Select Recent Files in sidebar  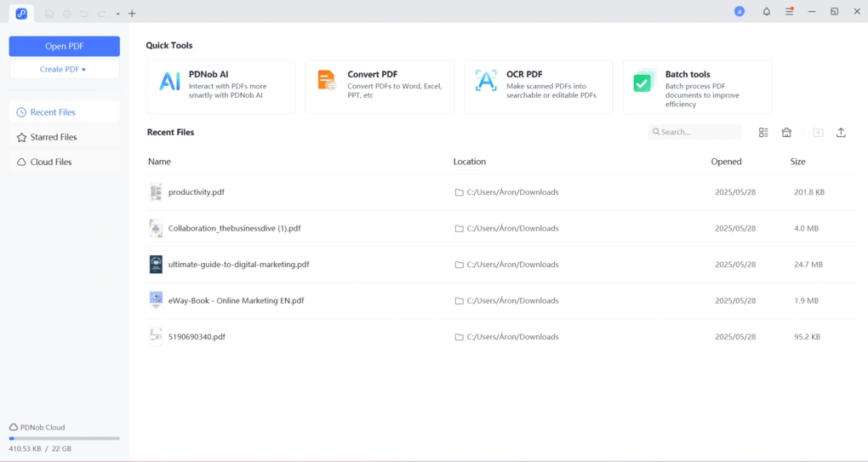[64, 112]
